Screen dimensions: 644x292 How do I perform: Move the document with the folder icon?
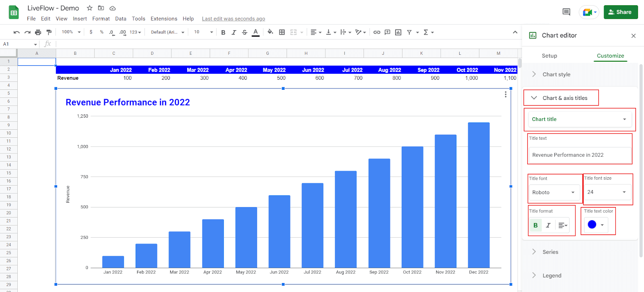(101, 8)
